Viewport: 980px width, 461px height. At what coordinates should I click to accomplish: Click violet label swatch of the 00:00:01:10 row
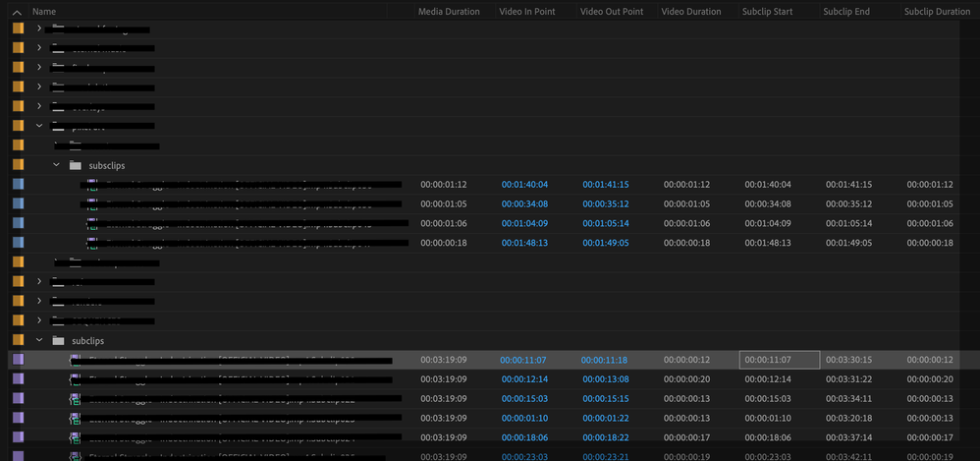pos(18,417)
